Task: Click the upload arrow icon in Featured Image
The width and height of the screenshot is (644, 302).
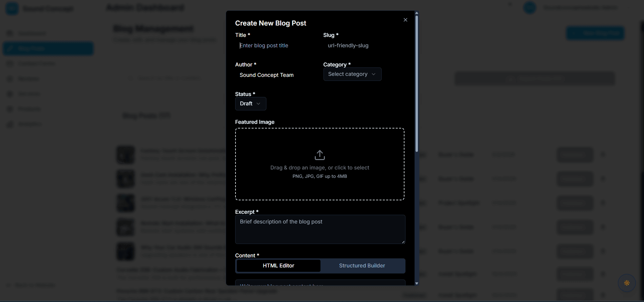Action: 320,155
